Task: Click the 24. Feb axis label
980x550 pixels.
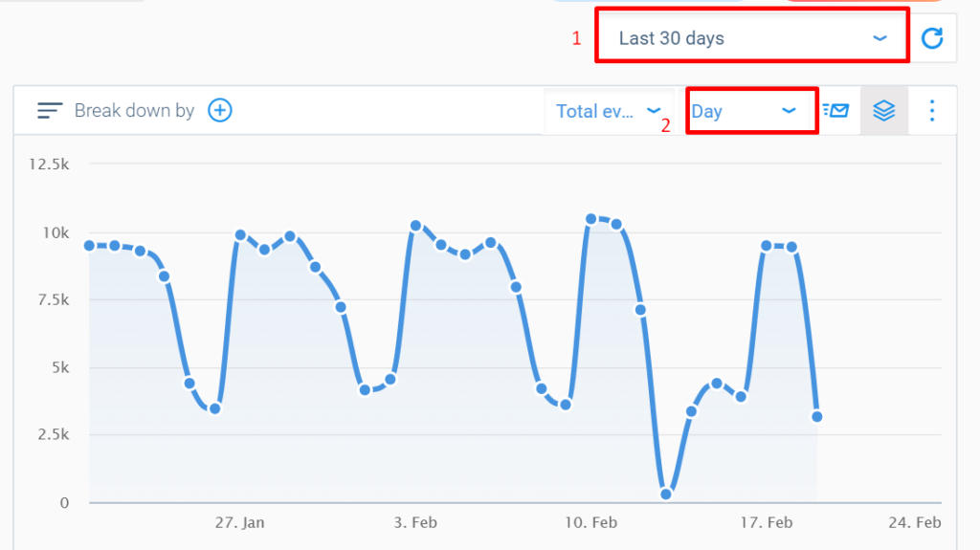Action: pos(914,522)
